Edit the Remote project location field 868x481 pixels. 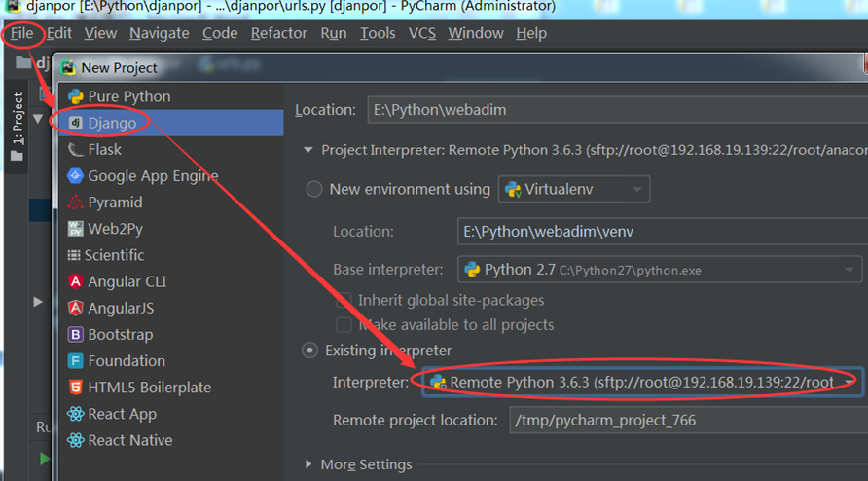click(x=689, y=420)
